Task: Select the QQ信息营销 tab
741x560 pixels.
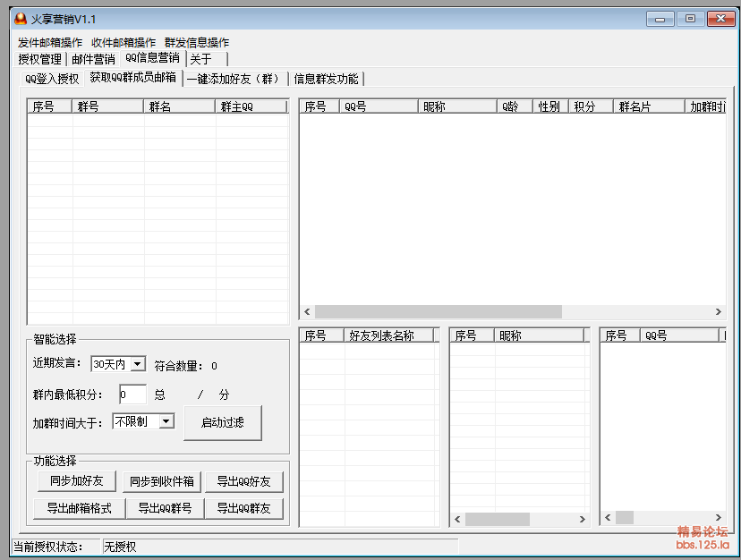Action: coord(153,57)
